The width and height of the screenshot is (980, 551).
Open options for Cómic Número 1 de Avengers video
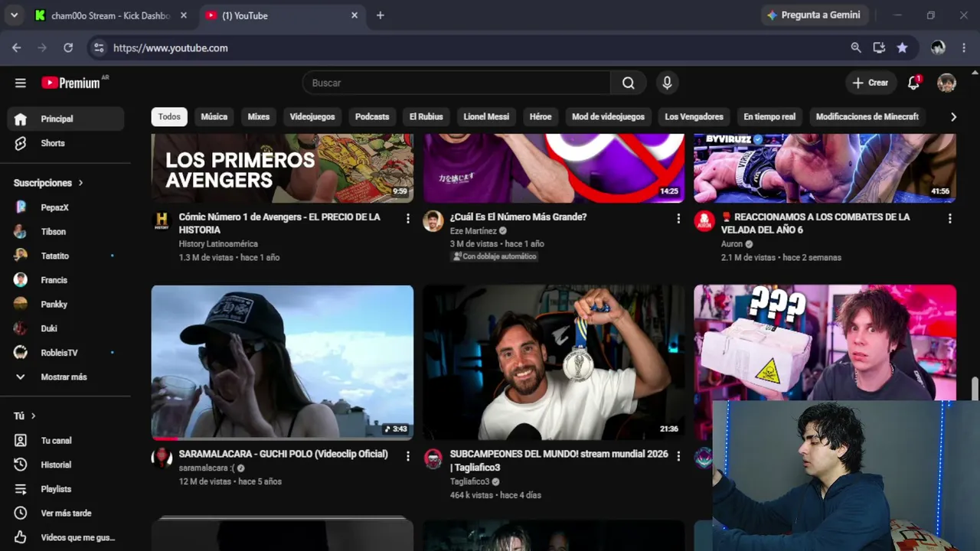(x=407, y=218)
